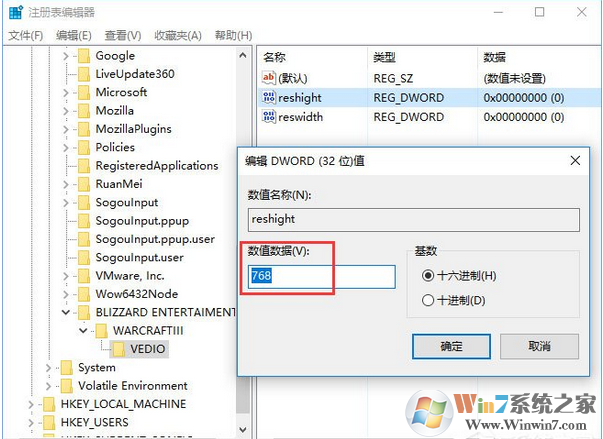Choose the 十进制(D) decimal radio button
Image resolution: width=603 pixels, height=439 pixels.
point(428,300)
